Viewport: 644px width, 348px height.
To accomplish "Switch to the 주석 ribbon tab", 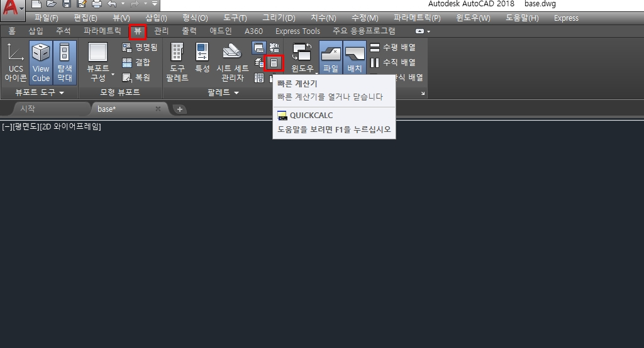I will pos(64,31).
